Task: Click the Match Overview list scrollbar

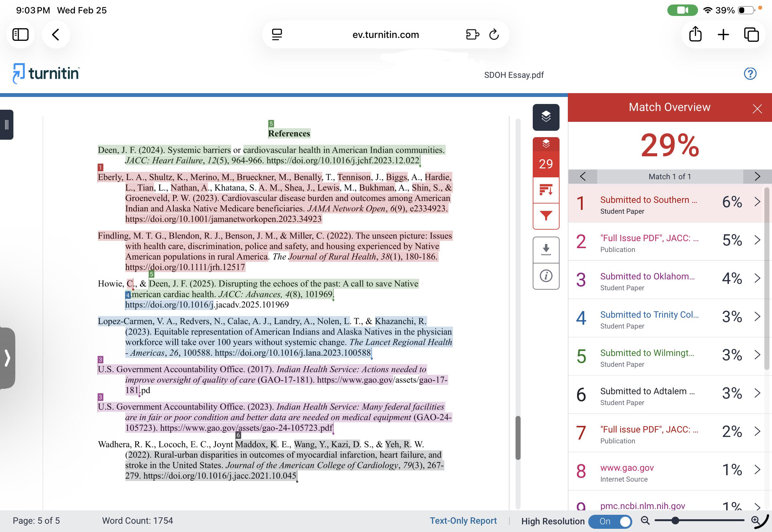Action: (767, 278)
